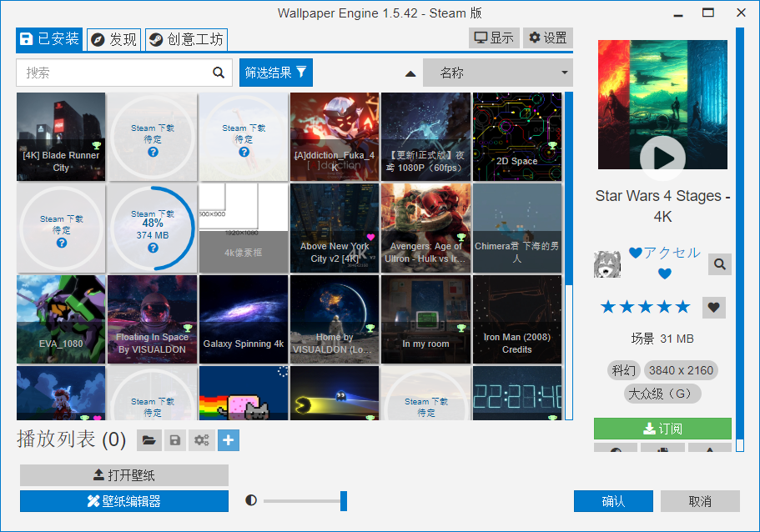
Task: Expand the 名称 sort dropdown
Action: (498, 73)
